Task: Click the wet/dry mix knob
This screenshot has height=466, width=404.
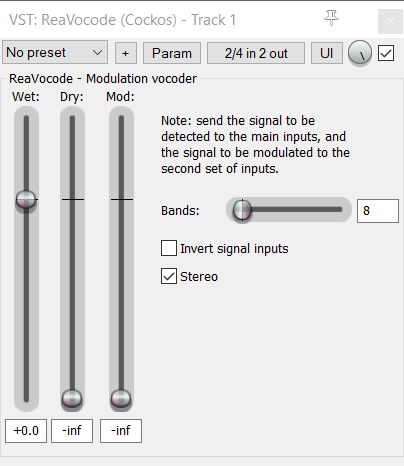Action: click(x=360, y=53)
